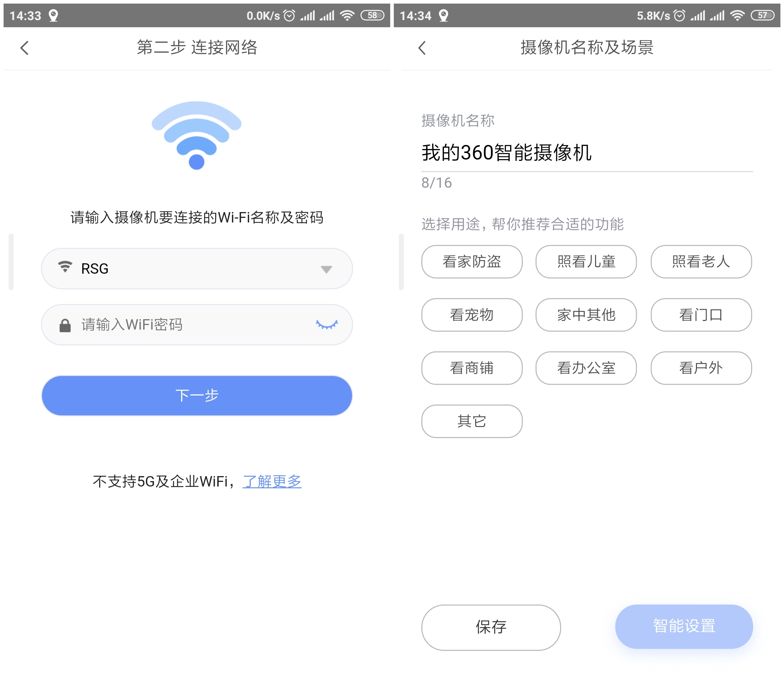Select the 看商铺 usage option
This screenshot has width=784, height=695.
[x=472, y=368]
